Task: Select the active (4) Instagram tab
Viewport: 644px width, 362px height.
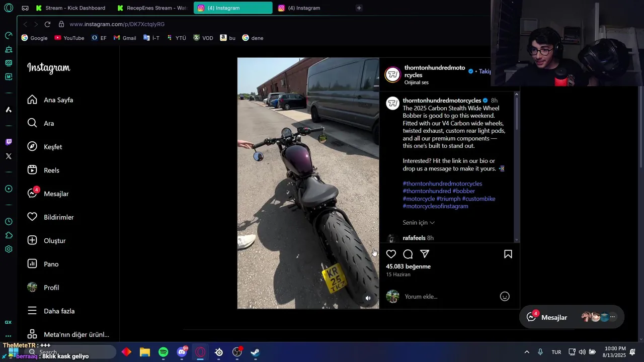Action: pyautogui.click(x=233, y=8)
